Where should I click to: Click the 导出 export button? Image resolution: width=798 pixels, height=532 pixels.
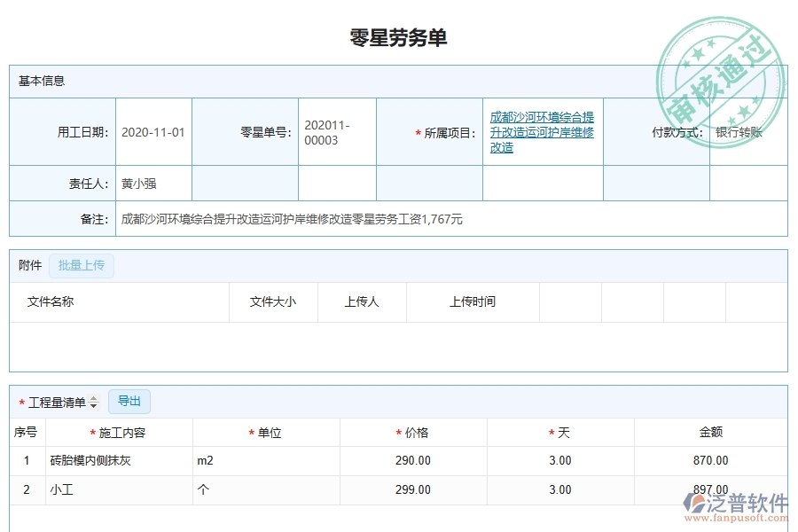click(129, 401)
